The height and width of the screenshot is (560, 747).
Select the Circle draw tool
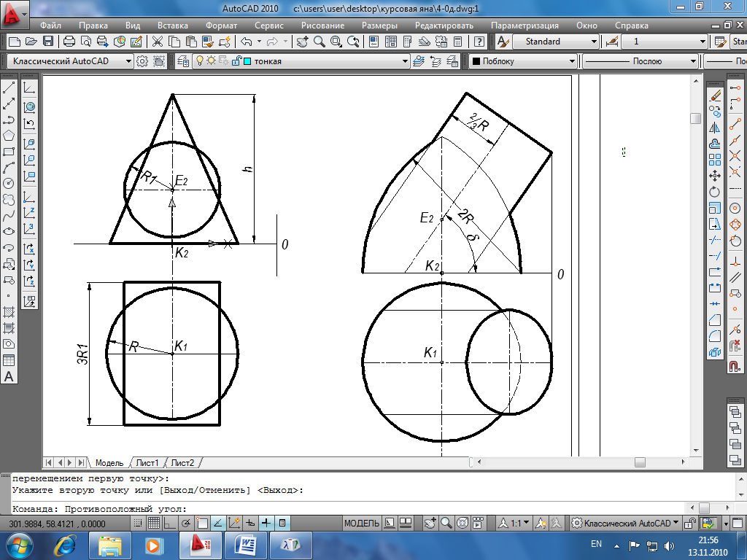point(9,183)
